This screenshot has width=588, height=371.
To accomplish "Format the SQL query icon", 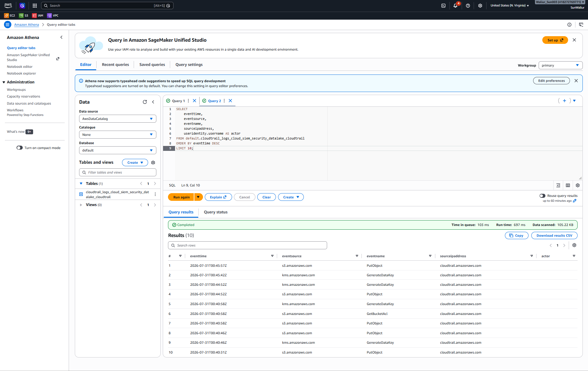I will tap(558, 185).
